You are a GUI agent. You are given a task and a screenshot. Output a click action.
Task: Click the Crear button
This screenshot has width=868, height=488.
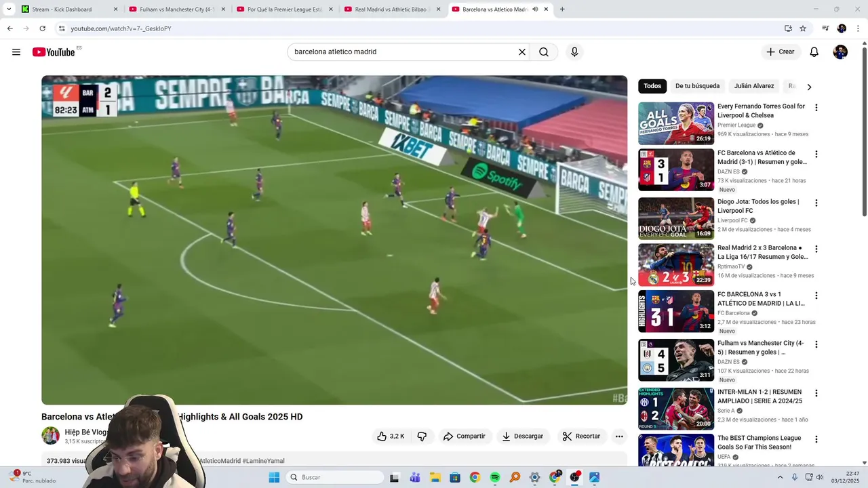pos(781,52)
